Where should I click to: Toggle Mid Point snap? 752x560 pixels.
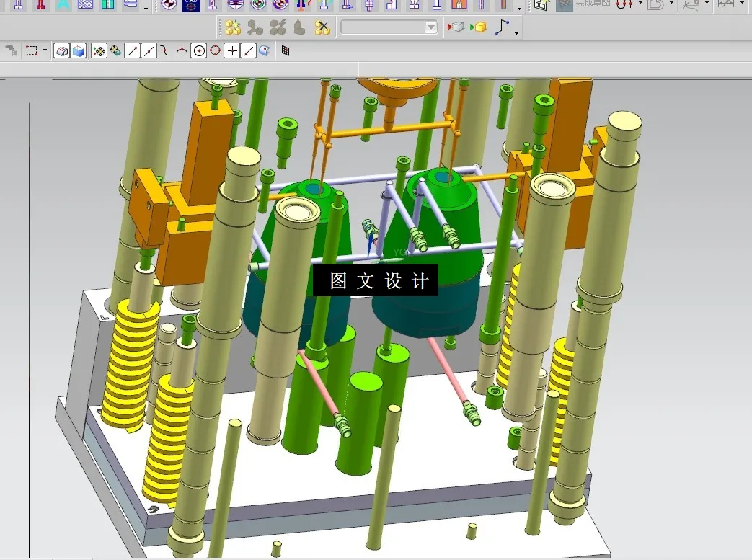149,50
